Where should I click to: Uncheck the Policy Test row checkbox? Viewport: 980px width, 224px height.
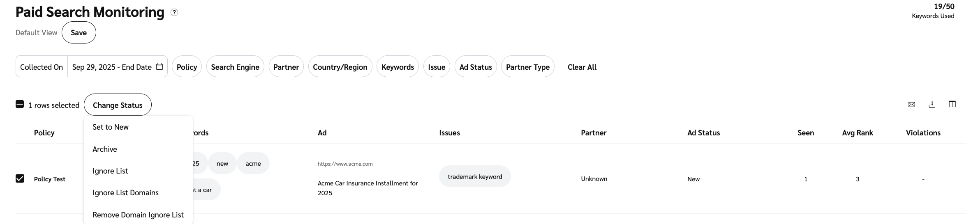click(x=20, y=178)
